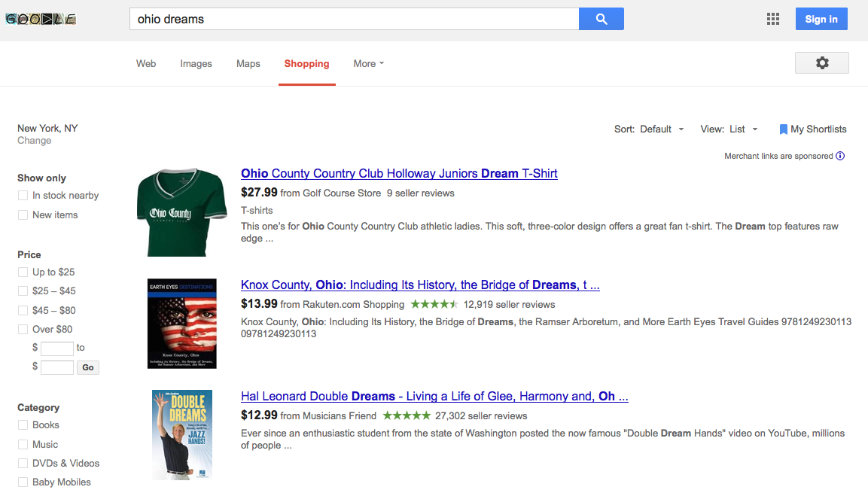This screenshot has height=496, width=868.
Task: Open the Maps tab
Action: (248, 64)
